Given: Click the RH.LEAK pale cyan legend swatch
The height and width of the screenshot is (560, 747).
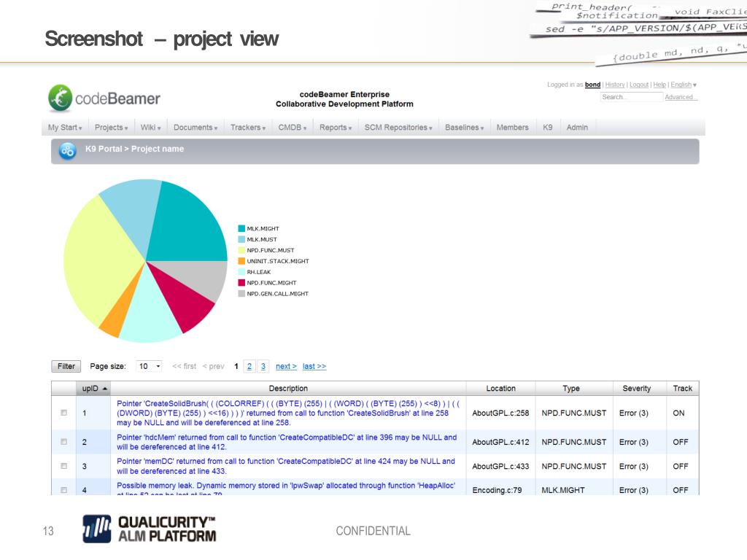Looking at the screenshot, I should coord(241,272).
